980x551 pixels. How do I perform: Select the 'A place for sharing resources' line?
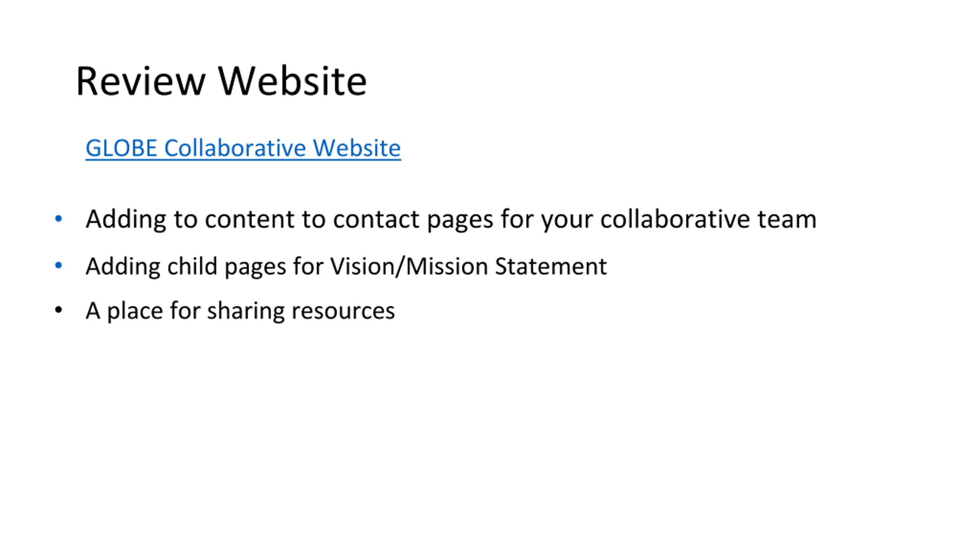240,310
